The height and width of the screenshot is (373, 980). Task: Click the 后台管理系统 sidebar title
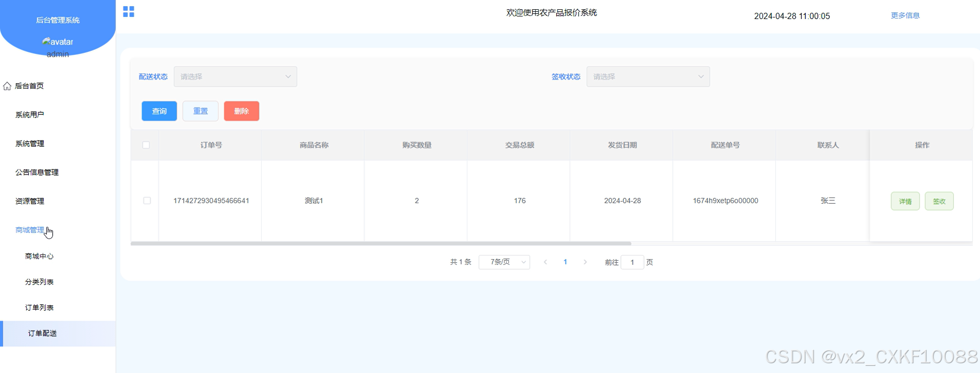tap(57, 20)
